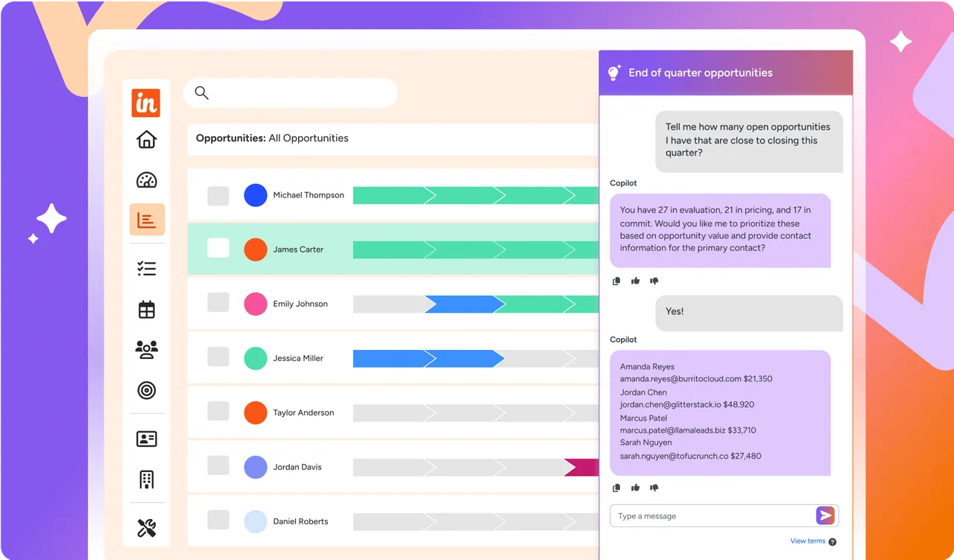The image size is (954, 560).
Task: Select Emily Johnson's pink avatar
Action: click(x=256, y=304)
